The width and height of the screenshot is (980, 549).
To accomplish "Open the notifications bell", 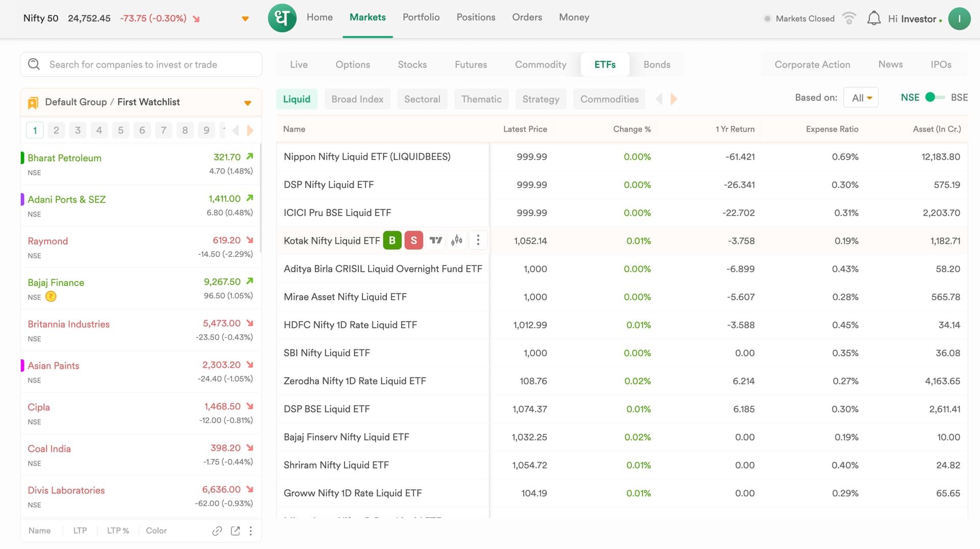I will [x=873, y=18].
